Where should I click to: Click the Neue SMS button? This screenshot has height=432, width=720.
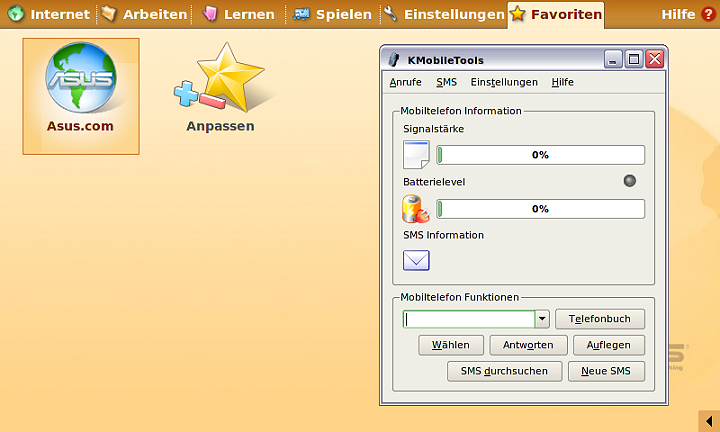point(606,371)
